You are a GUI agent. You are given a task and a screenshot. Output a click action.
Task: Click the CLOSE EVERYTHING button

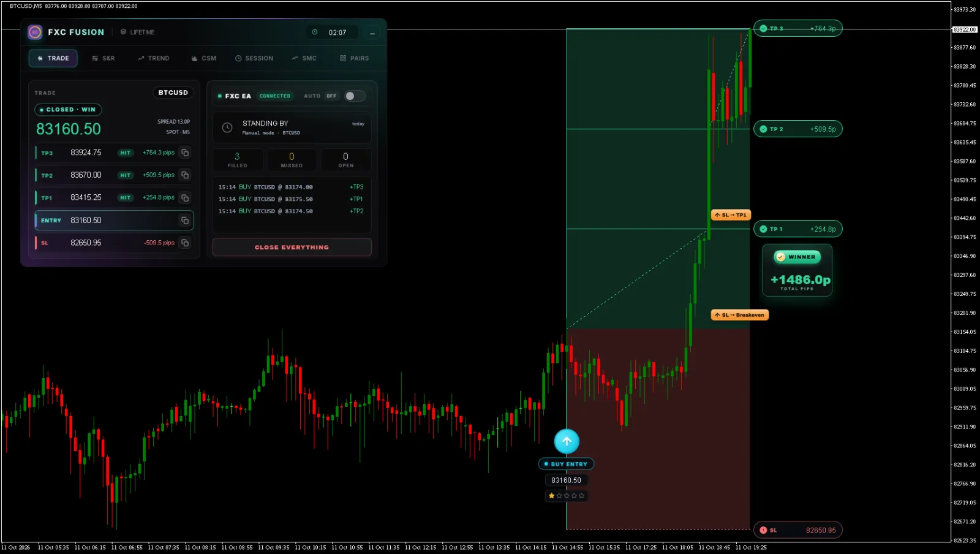tap(292, 248)
